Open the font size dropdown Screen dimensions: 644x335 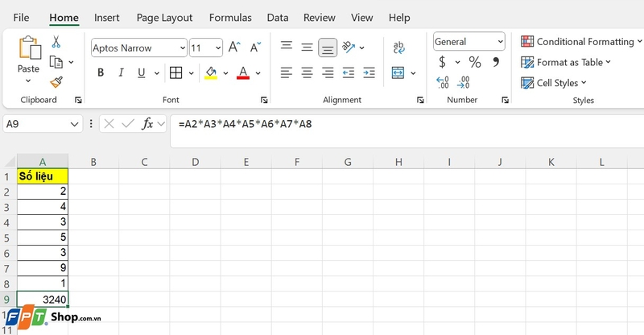218,48
